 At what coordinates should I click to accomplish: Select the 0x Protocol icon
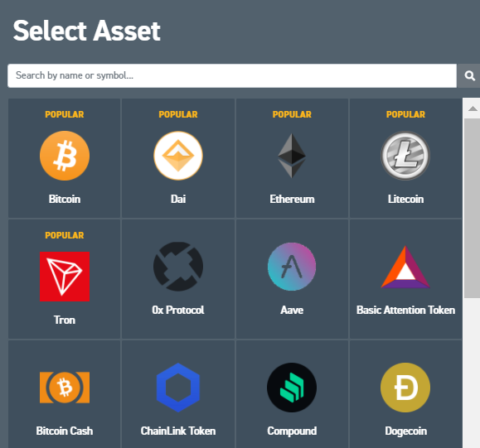tap(178, 267)
